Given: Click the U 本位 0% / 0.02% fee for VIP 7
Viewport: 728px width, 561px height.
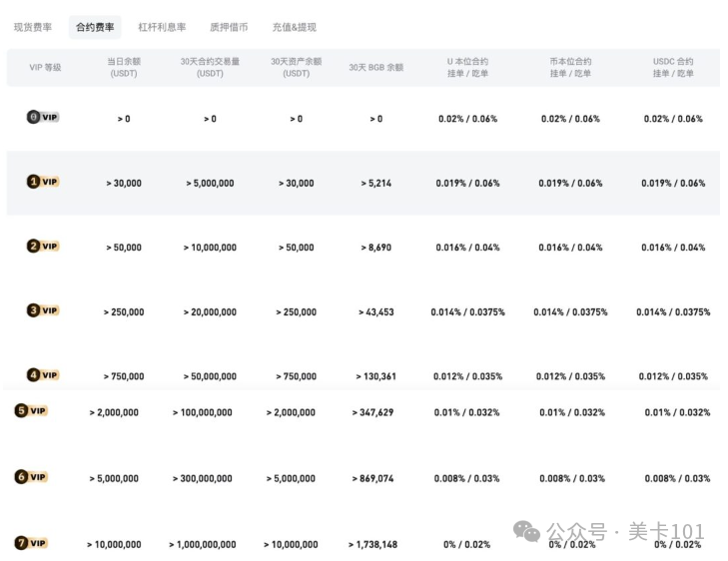Looking at the screenshot, I should [x=466, y=545].
